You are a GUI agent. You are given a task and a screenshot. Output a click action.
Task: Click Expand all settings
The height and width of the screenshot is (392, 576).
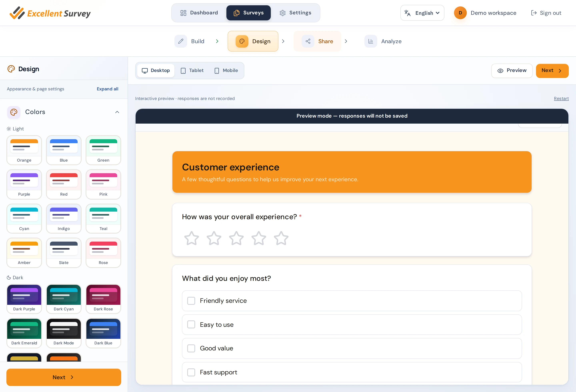pos(107,89)
